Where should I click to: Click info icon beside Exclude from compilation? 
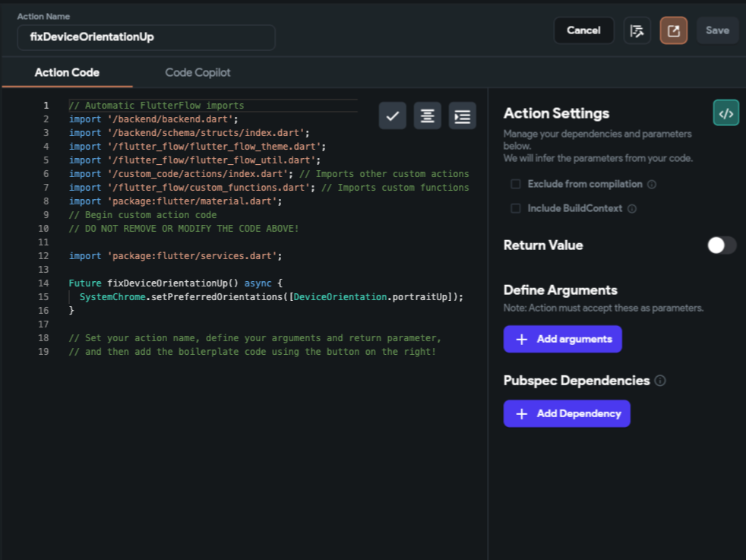[x=652, y=185]
